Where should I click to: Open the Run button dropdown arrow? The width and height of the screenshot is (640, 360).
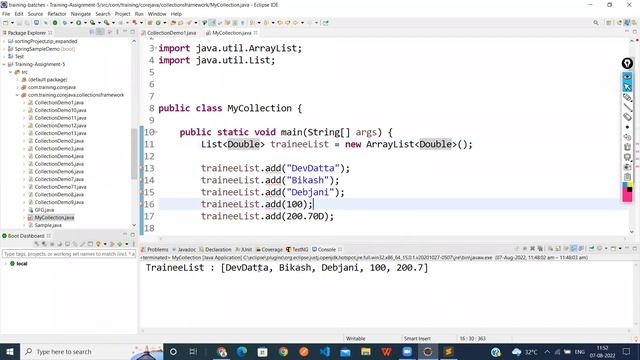point(85,23)
